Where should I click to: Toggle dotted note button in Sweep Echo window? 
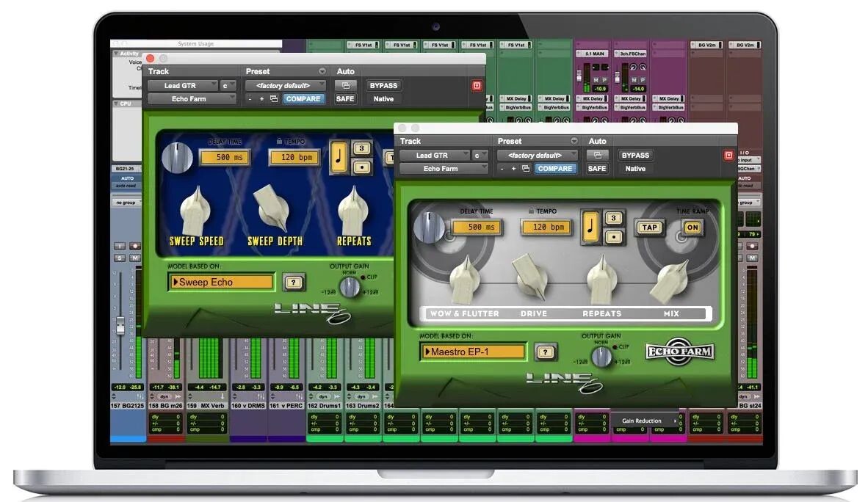coord(361,167)
